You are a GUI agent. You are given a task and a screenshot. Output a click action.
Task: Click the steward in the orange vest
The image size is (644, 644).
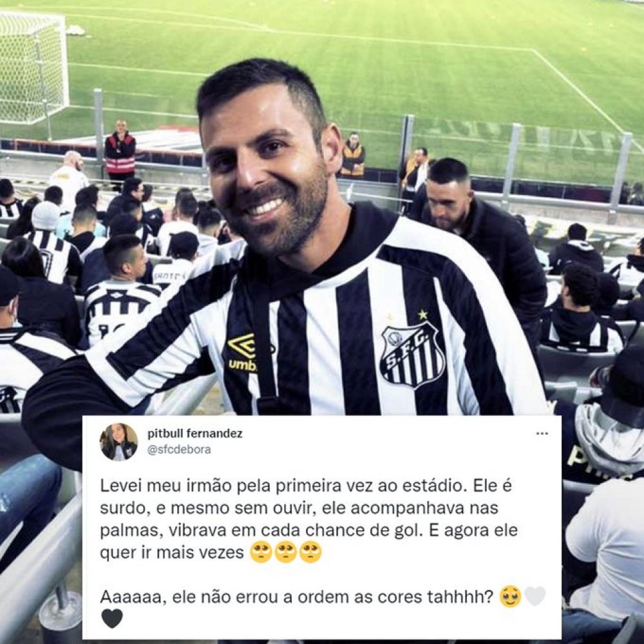coord(353,155)
